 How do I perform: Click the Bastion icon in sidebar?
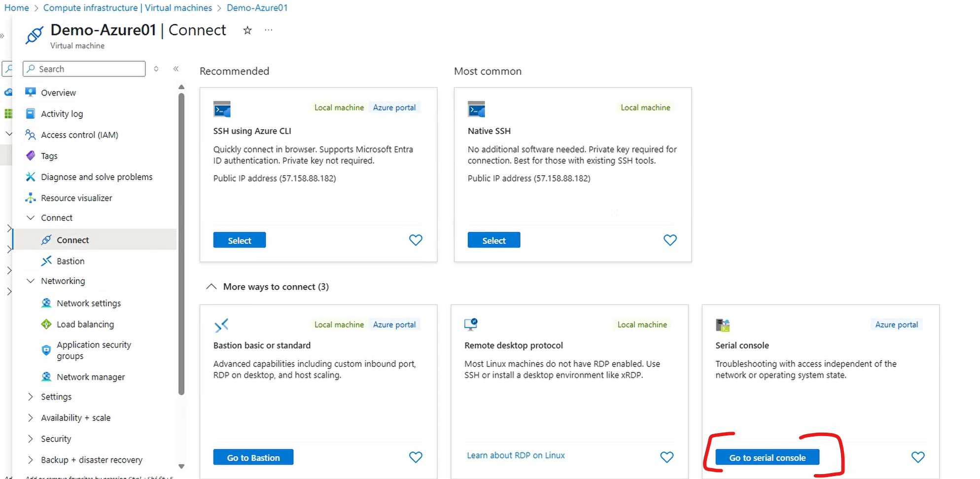point(46,261)
